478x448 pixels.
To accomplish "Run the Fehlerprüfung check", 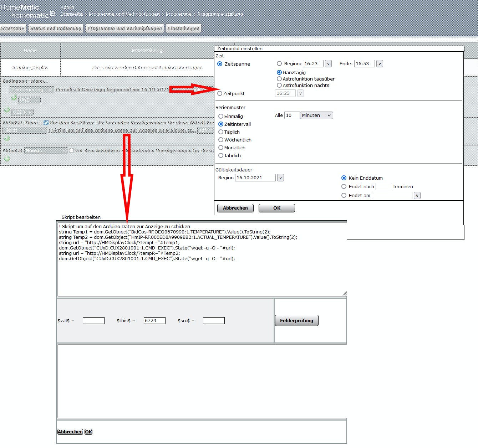I will pyautogui.click(x=297, y=320).
